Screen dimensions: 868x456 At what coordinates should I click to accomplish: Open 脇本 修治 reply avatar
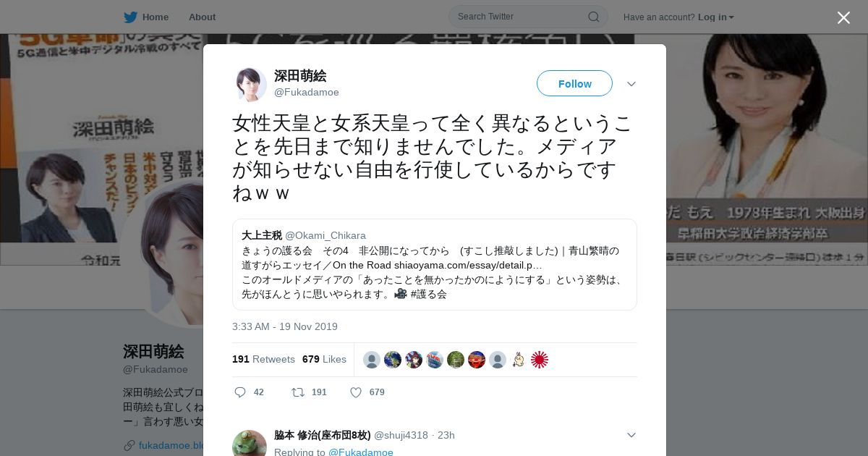[250, 443]
